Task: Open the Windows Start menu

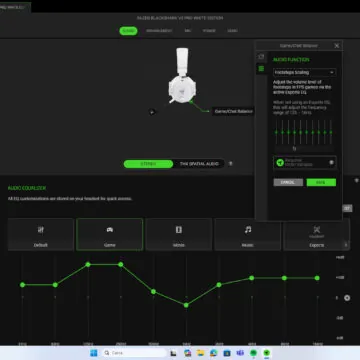Action: point(94,353)
